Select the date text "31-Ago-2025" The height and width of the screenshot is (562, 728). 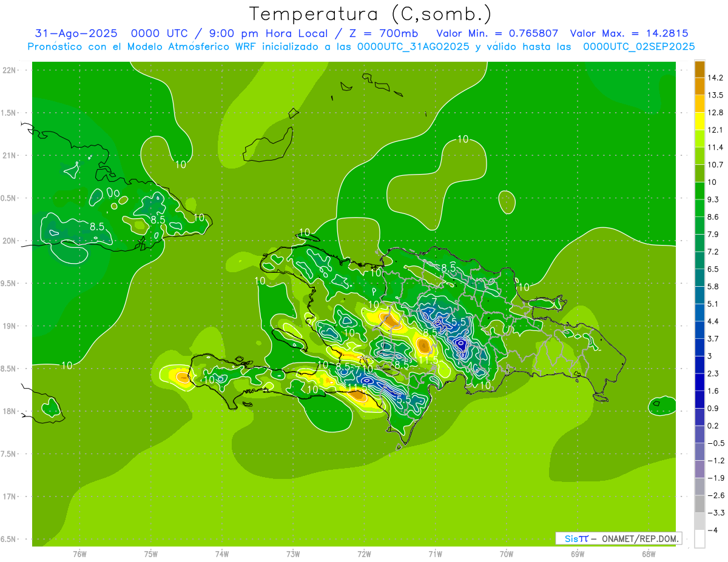point(76,33)
